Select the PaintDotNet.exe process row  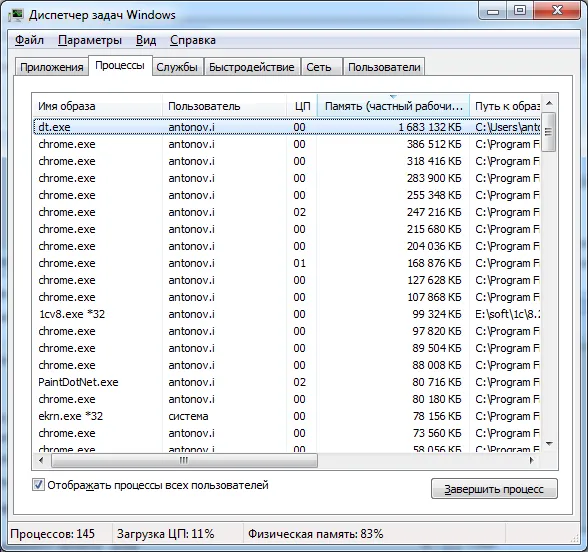click(x=287, y=382)
